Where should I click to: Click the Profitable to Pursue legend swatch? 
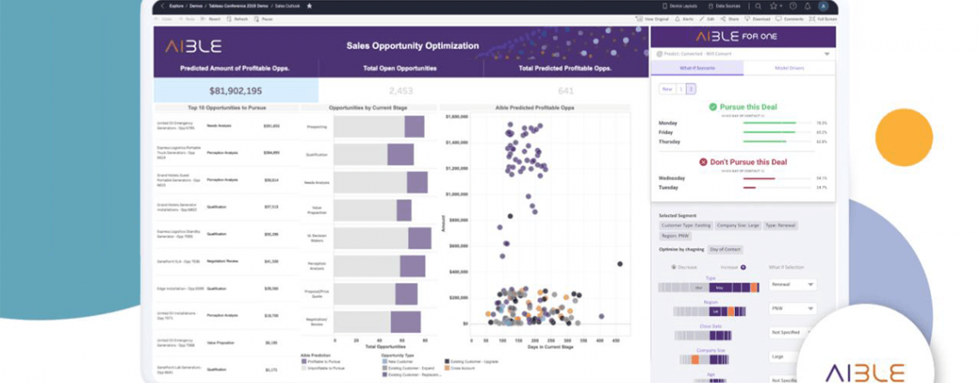(x=303, y=361)
